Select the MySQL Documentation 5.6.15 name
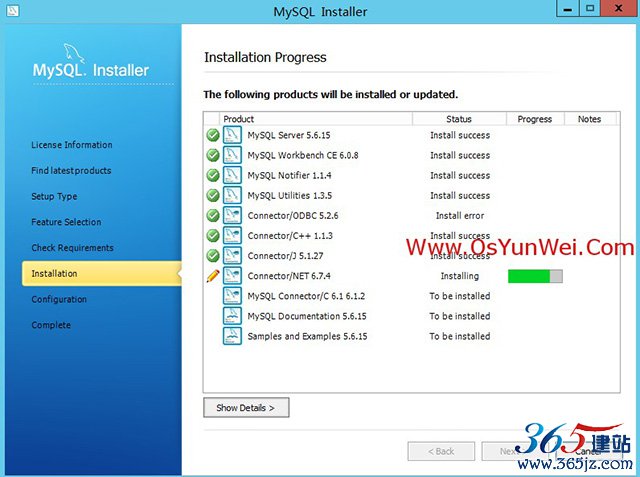The image size is (640, 477). [307, 316]
